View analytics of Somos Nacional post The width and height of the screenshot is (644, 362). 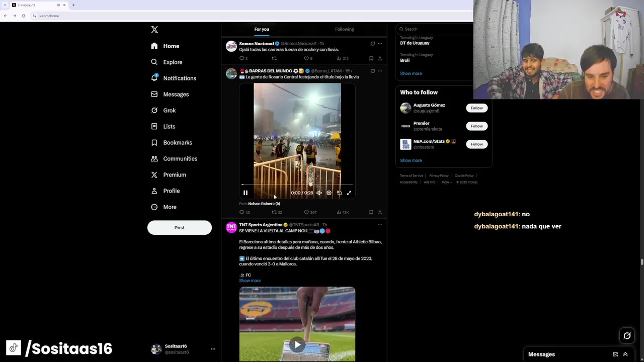tap(342, 58)
